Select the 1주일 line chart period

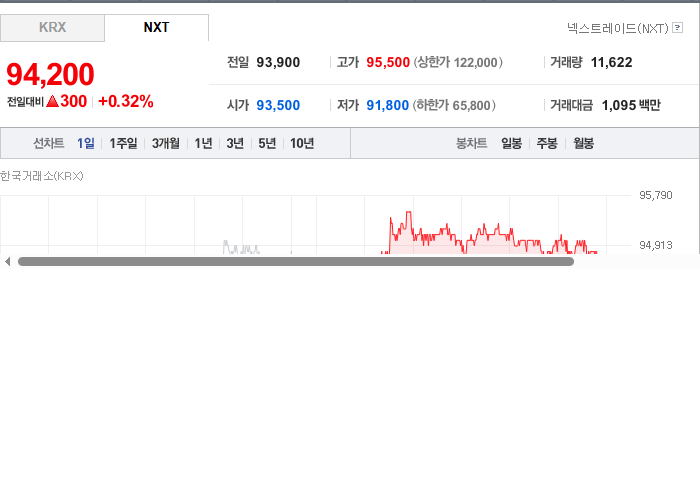click(123, 143)
